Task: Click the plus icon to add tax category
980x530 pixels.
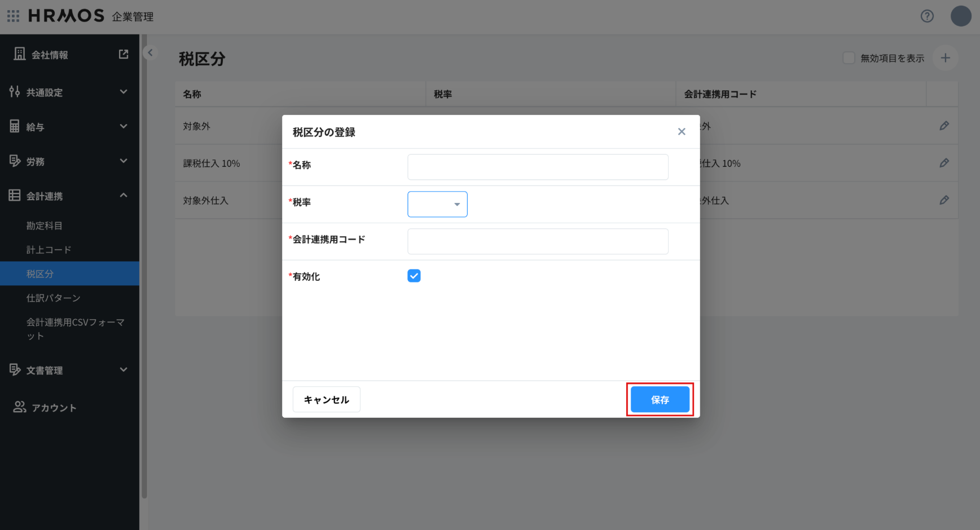Action: tap(945, 58)
